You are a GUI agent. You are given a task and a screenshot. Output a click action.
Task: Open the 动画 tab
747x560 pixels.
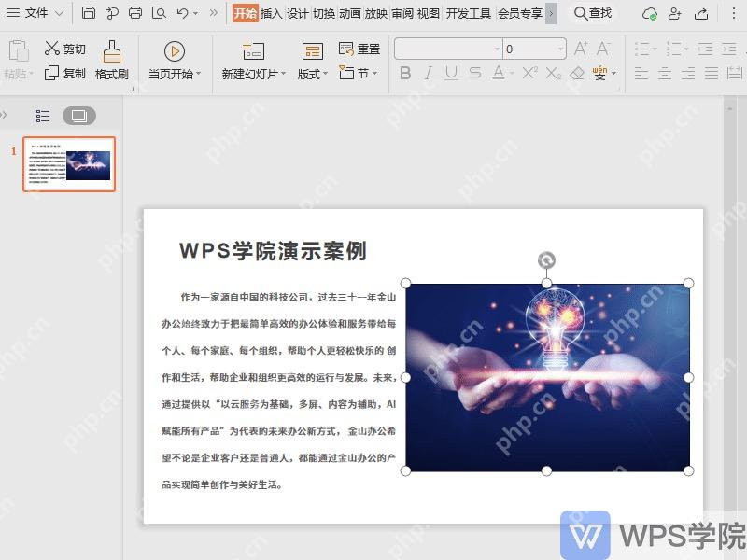[349, 13]
